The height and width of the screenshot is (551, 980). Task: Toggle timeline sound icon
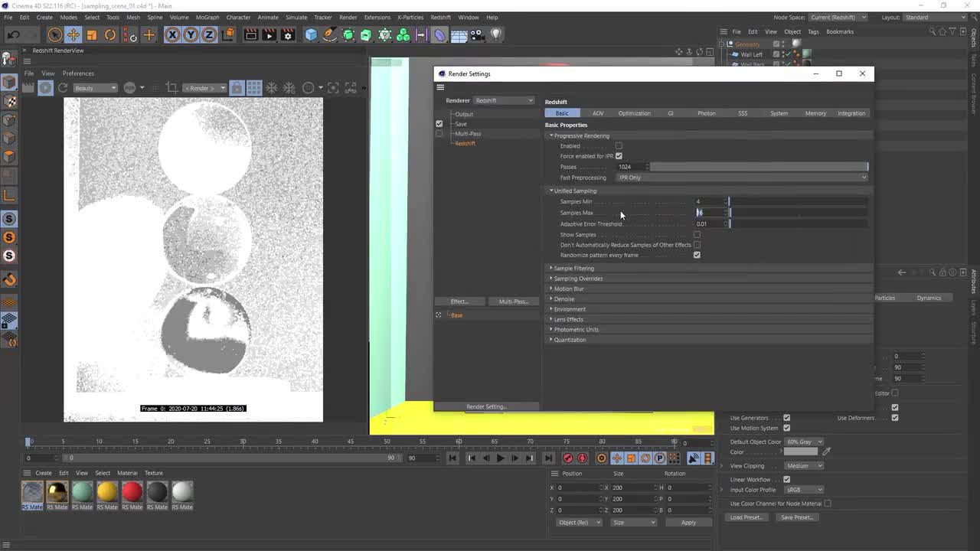pyautogui.click(x=693, y=458)
